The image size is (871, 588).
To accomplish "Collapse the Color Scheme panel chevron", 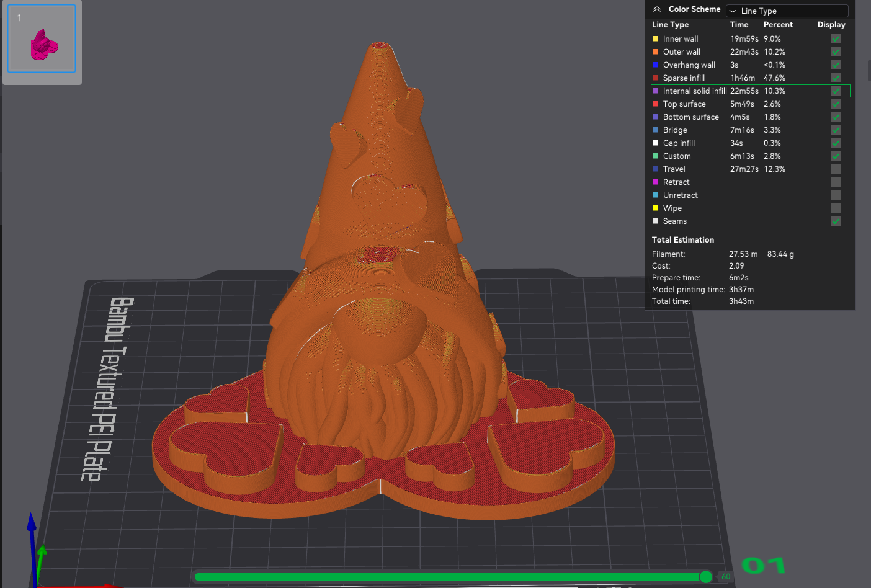I will coord(657,9).
